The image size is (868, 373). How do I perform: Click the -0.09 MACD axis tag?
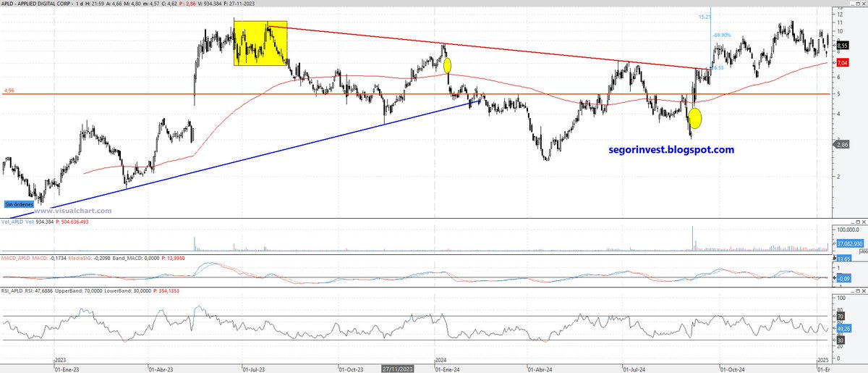pyautogui.click(x=843, y=278)
